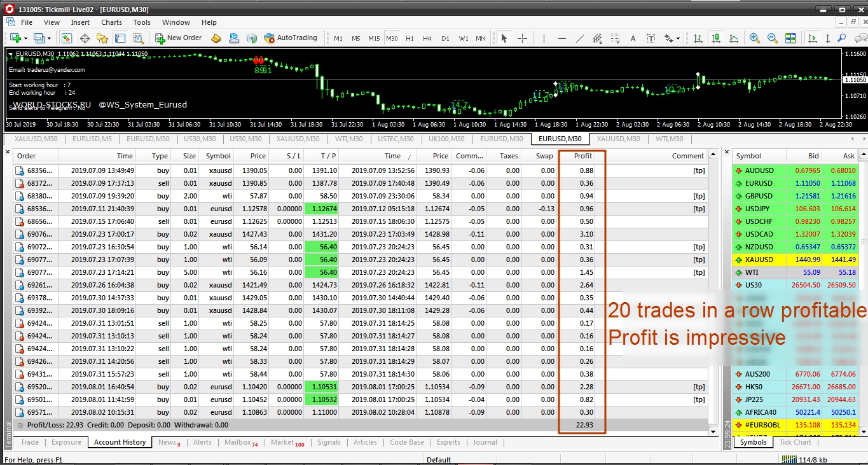
Task: Switch to the Journal tab
Action: (485, 442)
